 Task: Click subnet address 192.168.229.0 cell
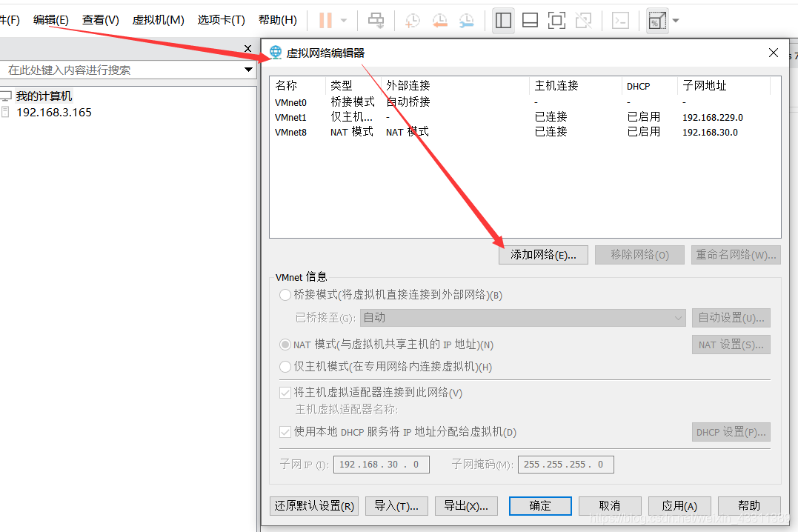coord(713,118)
